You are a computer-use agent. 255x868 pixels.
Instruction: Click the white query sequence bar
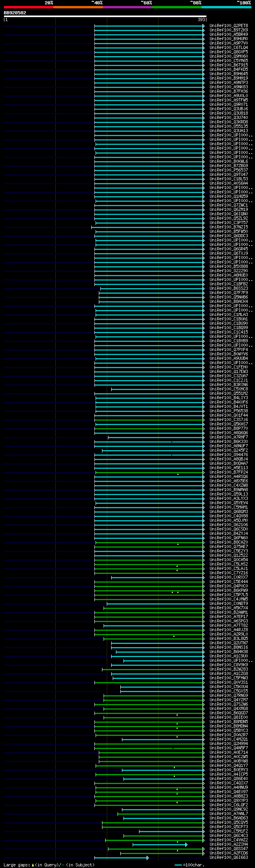tap(105, 16)
